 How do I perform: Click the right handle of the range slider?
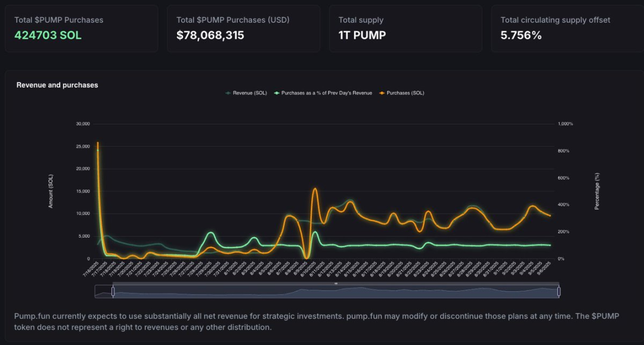pyautogui.click(x=559, y=291)
